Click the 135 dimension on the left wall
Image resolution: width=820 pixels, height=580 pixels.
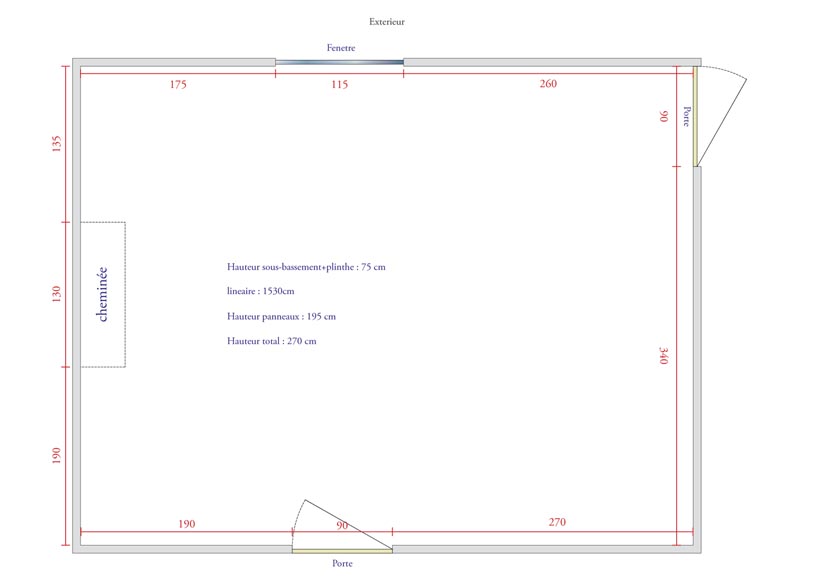57,144
